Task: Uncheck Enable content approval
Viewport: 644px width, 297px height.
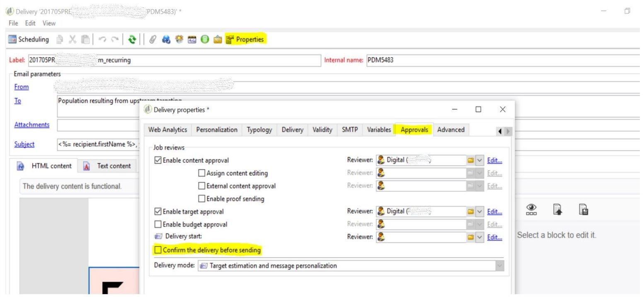Action: [x=158, y=161]
